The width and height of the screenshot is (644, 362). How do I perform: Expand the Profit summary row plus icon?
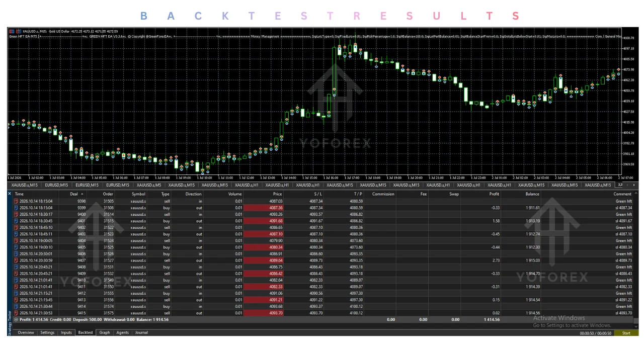pyautogui.click(x=16, y=319)
